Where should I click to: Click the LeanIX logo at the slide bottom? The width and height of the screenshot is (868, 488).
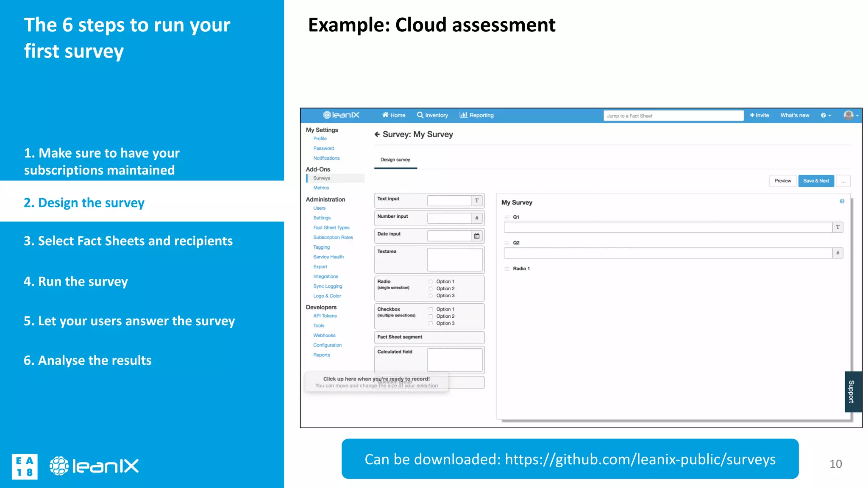[94, 466]
